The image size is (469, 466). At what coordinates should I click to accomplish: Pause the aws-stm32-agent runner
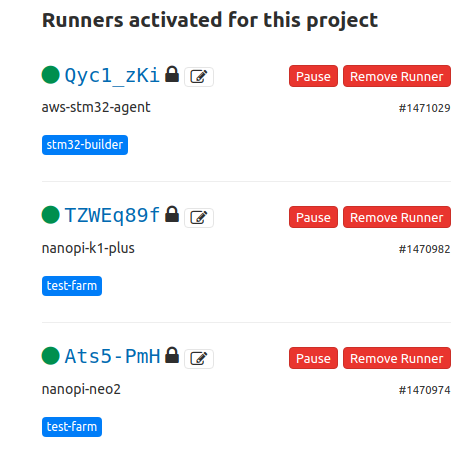tap(313, 76)
